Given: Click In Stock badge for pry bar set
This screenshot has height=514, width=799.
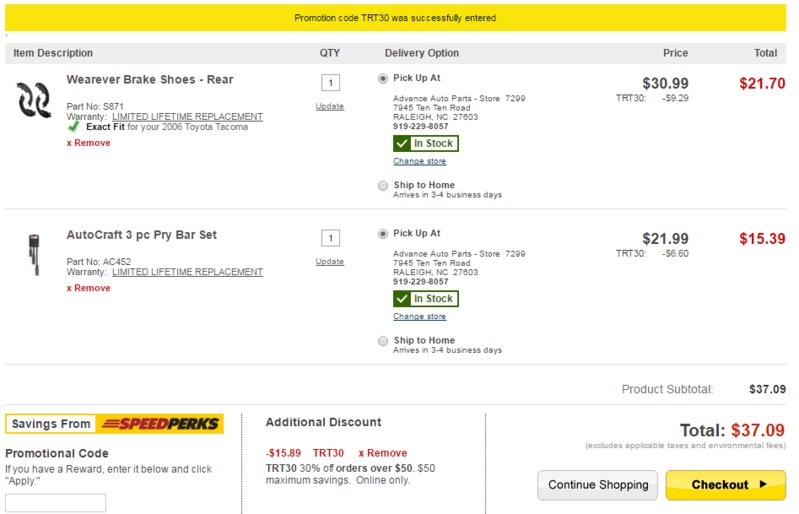Looking at the screenshot, I should point(425,299).
